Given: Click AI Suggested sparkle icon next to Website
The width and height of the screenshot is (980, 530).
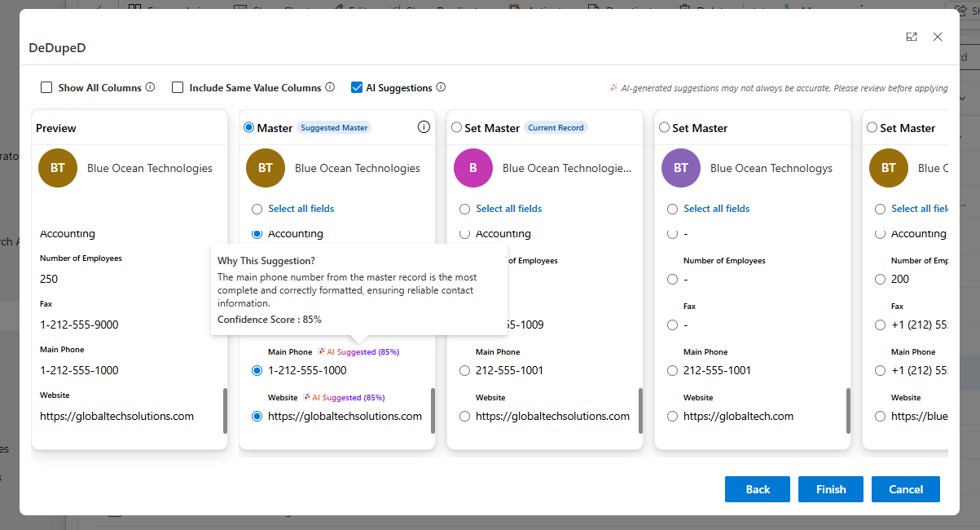Looking at the screenshot, I should click(x=307, y=398).
